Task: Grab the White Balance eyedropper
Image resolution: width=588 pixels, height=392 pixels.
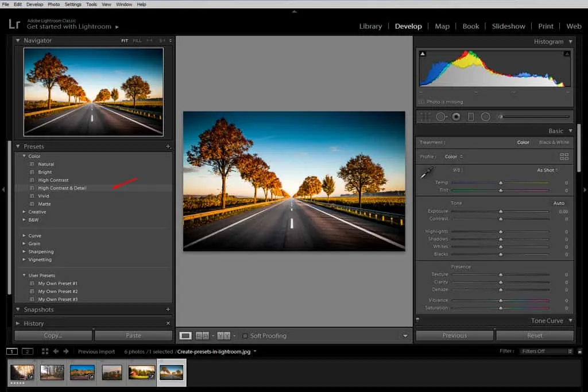Action: pos(427,172)
